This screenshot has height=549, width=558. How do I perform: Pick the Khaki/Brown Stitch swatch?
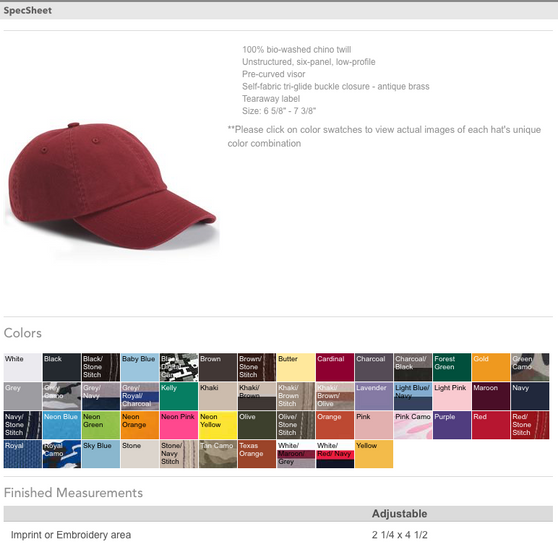[x=296, y=396]
